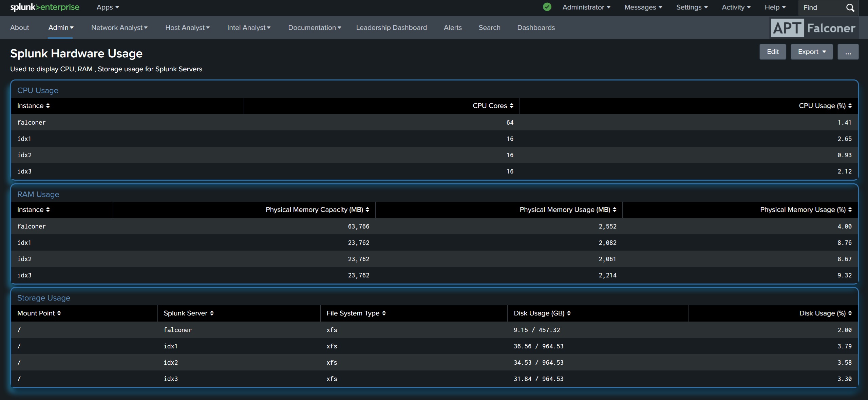Viewport: 868px width, 400px height.
Task: Click disk percent value 3.79
Action: (x=844, y=346)
